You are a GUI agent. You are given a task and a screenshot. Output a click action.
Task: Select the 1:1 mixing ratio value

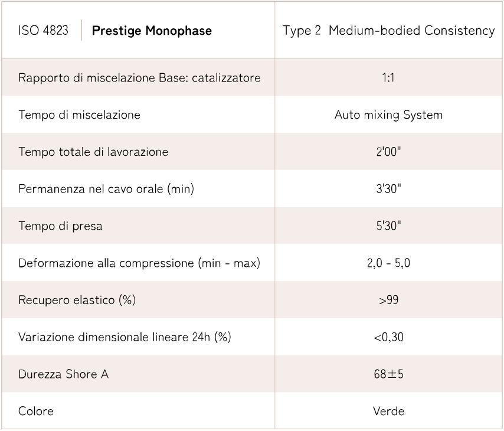388,78
